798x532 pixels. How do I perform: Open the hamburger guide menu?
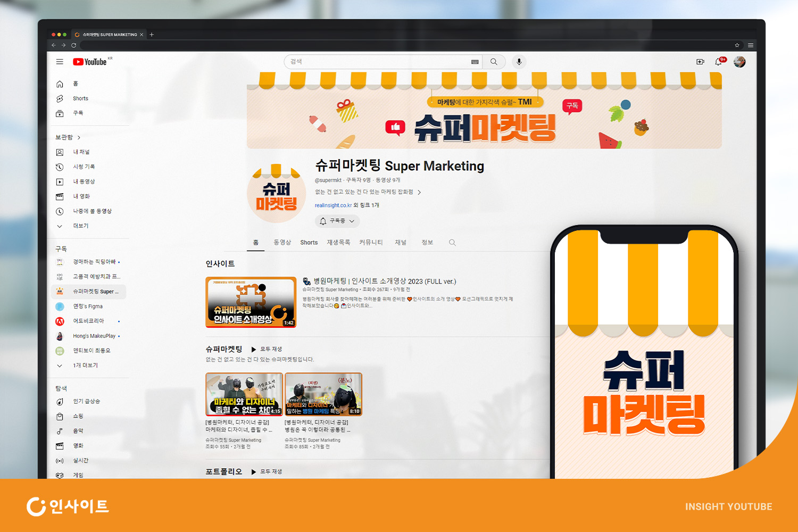60,62
